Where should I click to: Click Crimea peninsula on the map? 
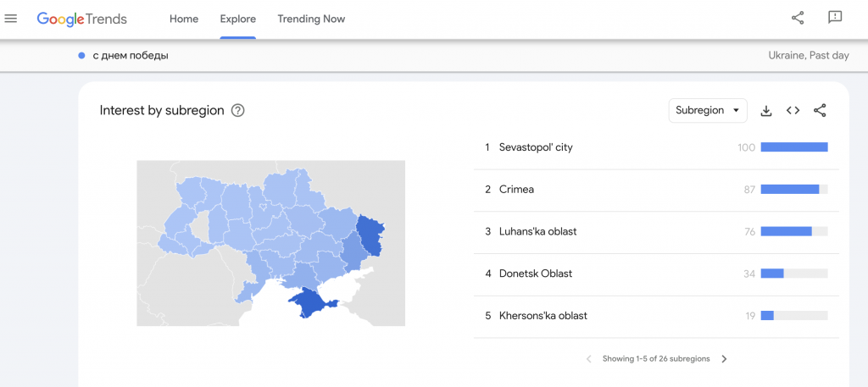(311, 302)
